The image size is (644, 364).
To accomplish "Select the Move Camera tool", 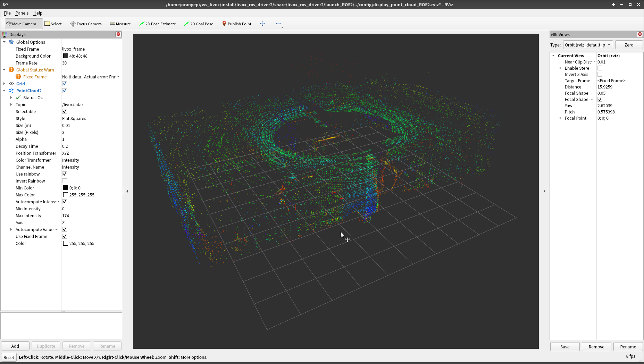I will 22,24.
